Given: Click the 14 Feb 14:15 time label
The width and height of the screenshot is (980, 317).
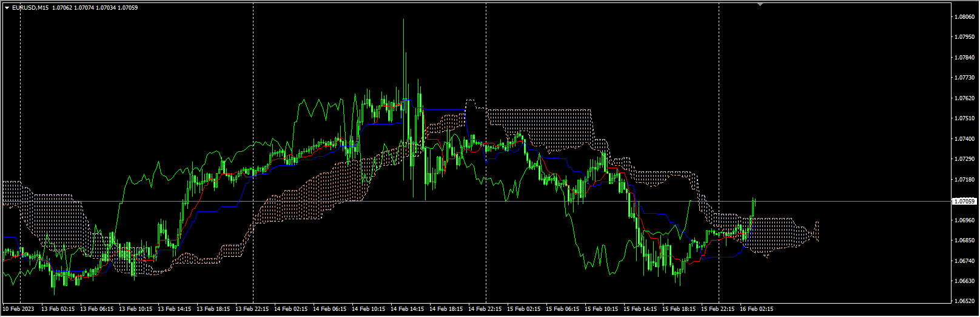Looking at the screenshot, I should (x=408, y=309).
